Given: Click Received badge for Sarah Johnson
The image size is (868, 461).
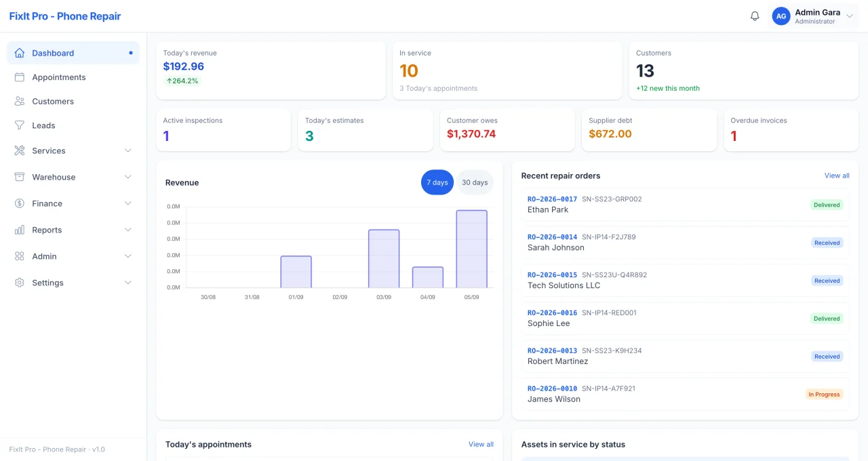Looking at the screenshot, I should [827, 243].
